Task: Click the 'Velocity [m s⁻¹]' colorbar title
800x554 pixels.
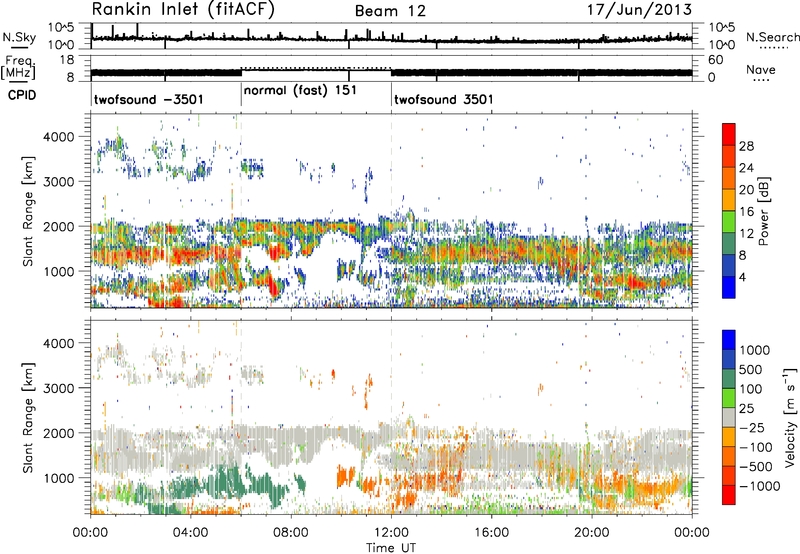Action: tap(790, 417)
